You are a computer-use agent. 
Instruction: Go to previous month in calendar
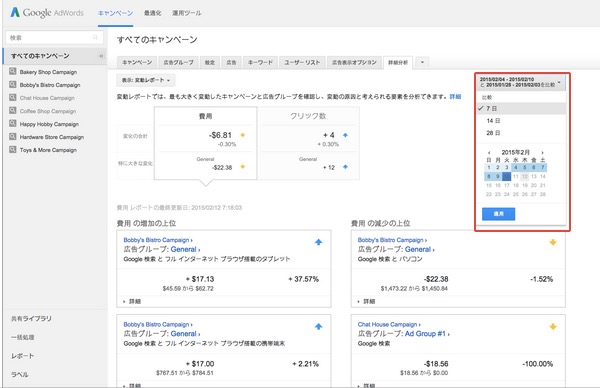coord(489,152)
